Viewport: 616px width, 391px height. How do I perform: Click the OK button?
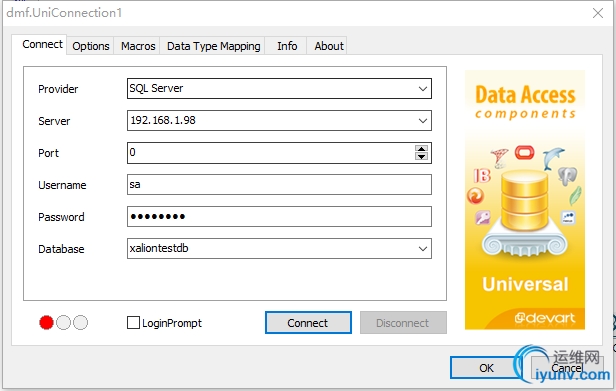click(x=486, y=368)
